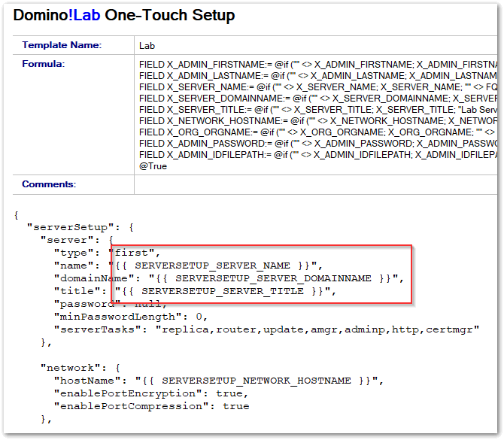
Task: Click the SERVERSETUP_SERVER_NAME placeholder
Action: coord(212,266)
